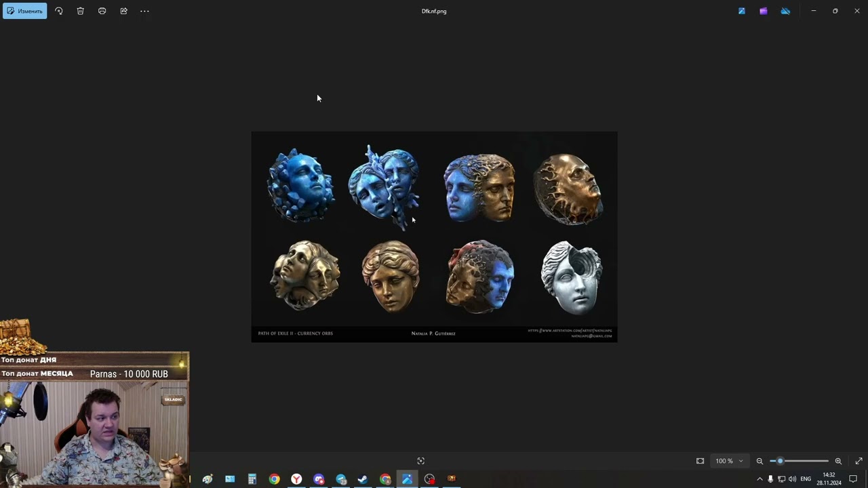The image size is (868, 488).
Task: Switch the ENG input language
Action: click(806, 479)
